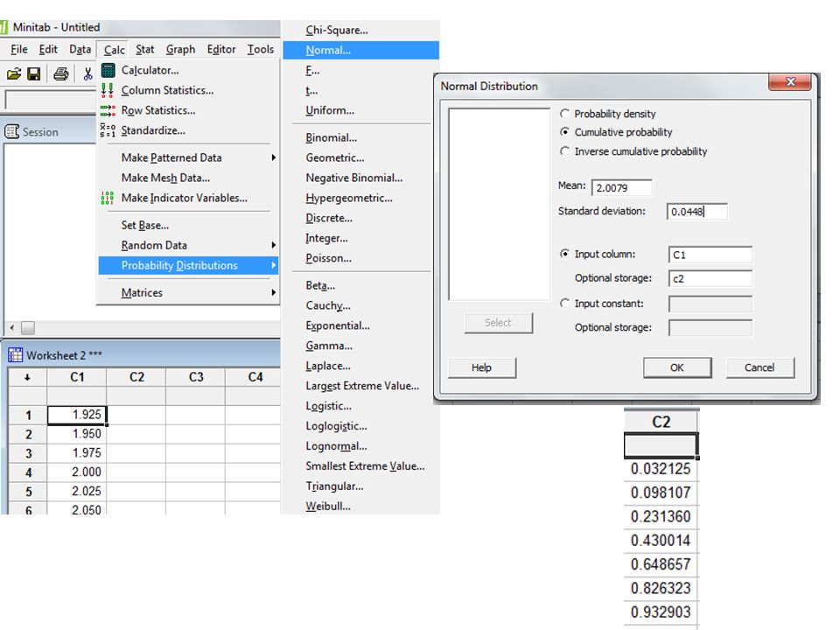Click the Save diskette toolbar icon

pyautogui.click(x=34, y=73)
